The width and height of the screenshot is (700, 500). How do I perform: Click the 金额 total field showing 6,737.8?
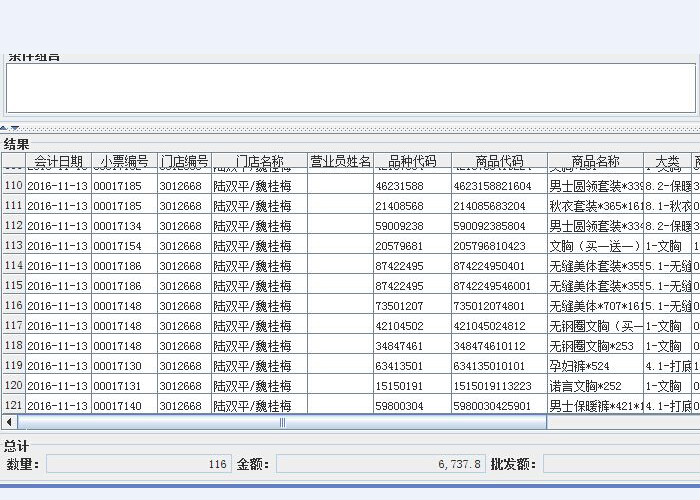point(381,464)
